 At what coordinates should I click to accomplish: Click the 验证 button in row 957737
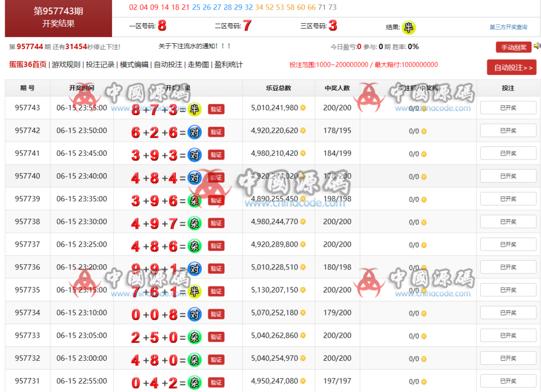pyautogui.click(x=216, y=246)
